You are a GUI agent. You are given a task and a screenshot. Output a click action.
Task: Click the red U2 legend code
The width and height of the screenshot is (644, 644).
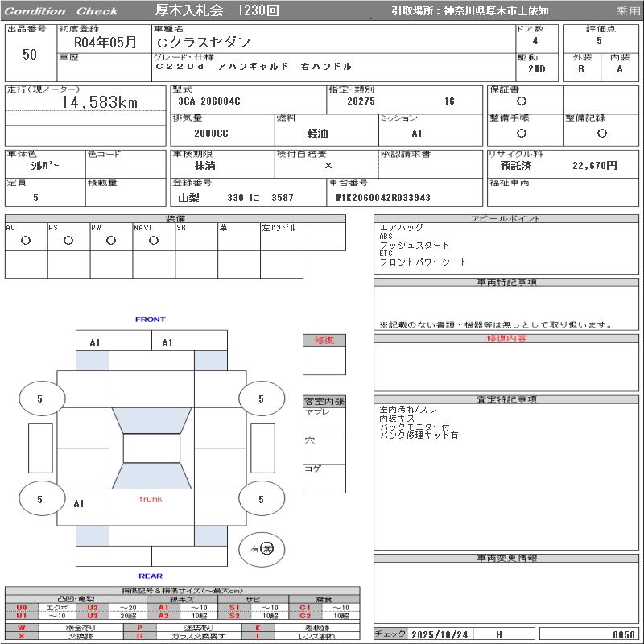pos(93,608)
